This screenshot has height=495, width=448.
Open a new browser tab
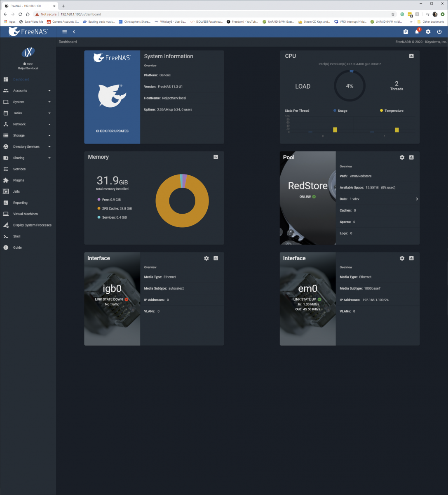[63, 6]
